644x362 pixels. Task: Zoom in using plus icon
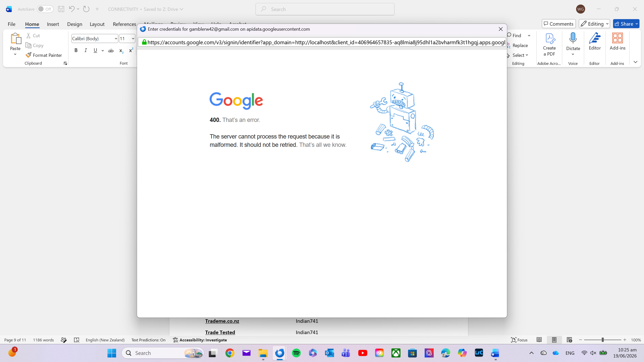[x=625, y=340]
